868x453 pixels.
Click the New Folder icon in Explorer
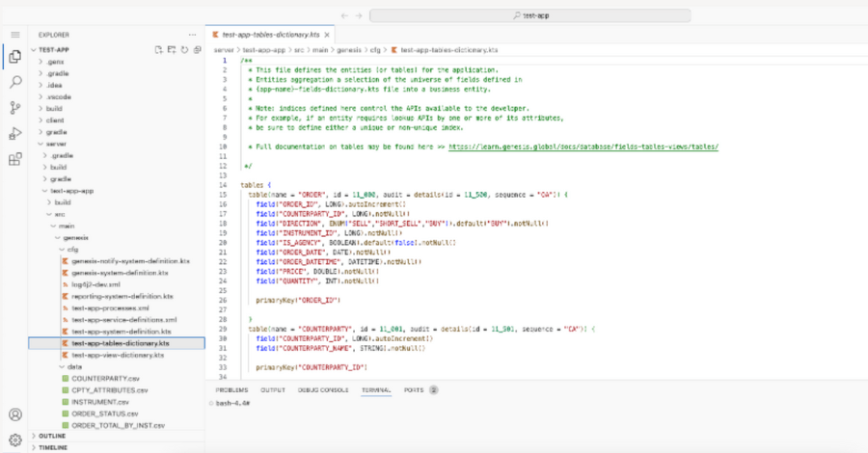click(171, 49)
